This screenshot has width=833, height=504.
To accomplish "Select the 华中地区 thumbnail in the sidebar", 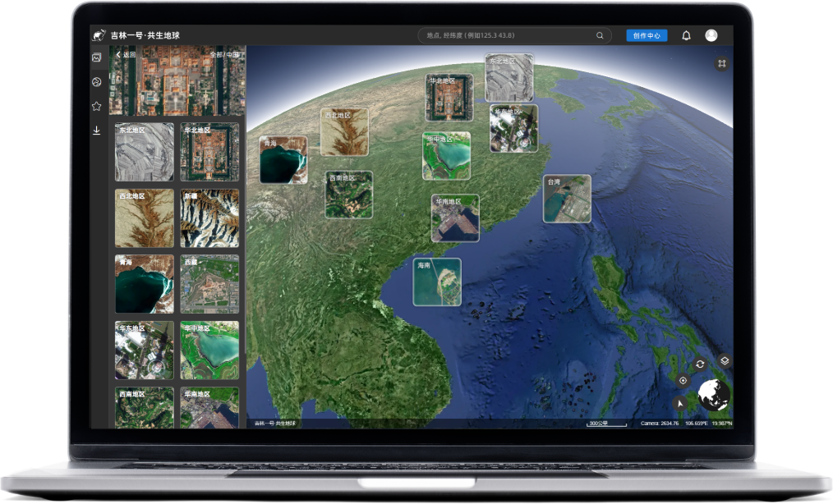I will (209, 350).
